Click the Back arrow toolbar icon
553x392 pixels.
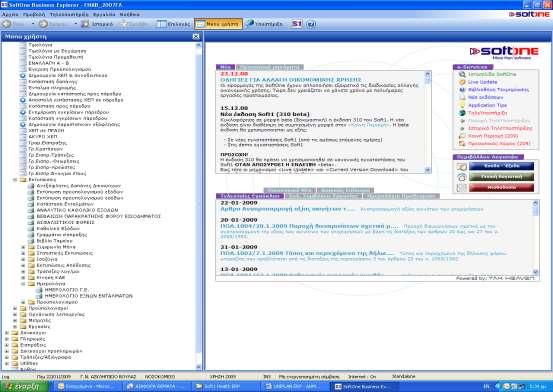(x=6, y=24)
